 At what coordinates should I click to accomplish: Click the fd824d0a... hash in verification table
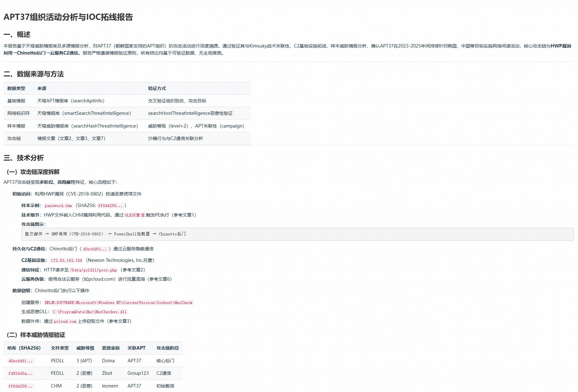tap(20, 373)
